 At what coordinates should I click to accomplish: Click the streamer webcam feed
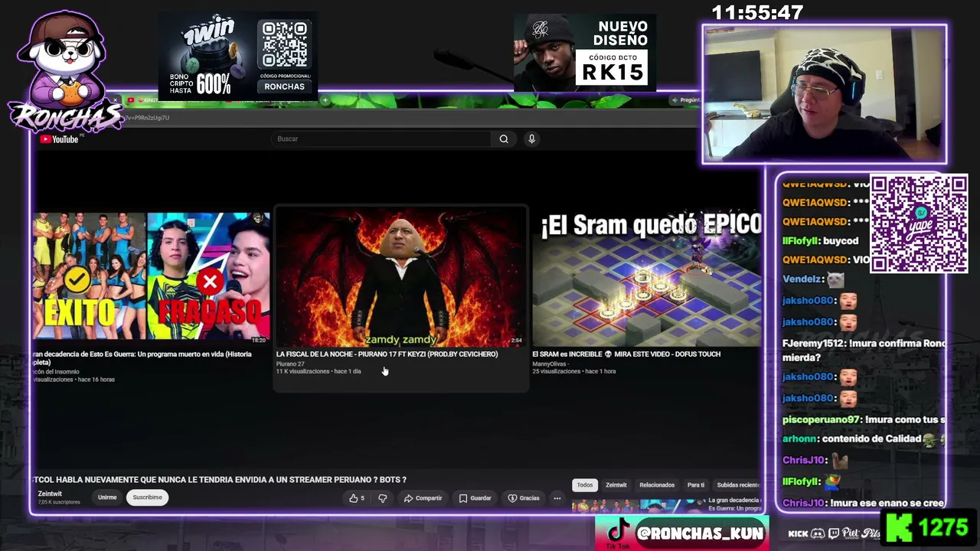point(825,95)
